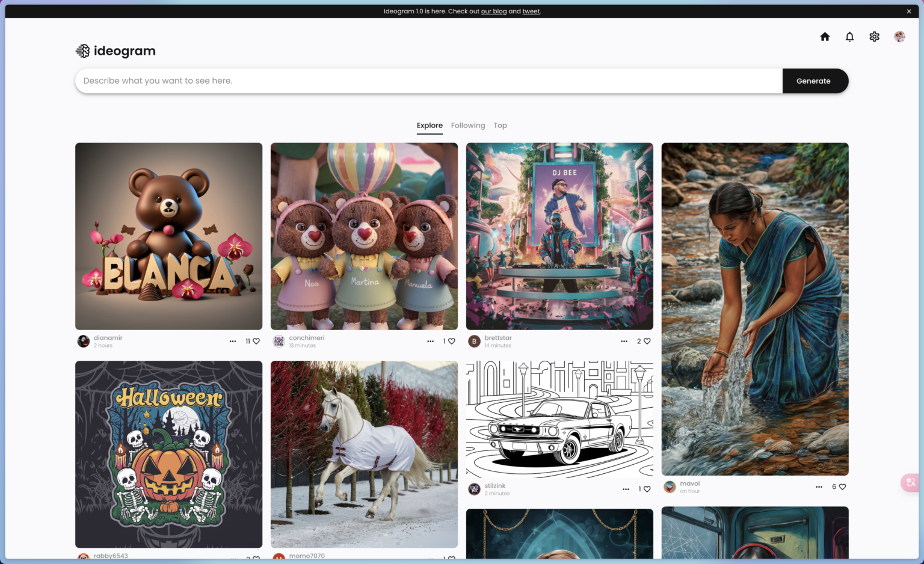
Task: Expand the three-dot menu on stilzink's post
Action: click(626, 489)
